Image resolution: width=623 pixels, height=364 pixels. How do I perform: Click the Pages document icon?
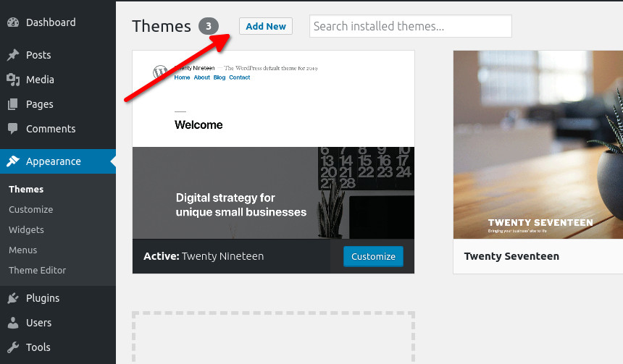(x=13, y=104)
